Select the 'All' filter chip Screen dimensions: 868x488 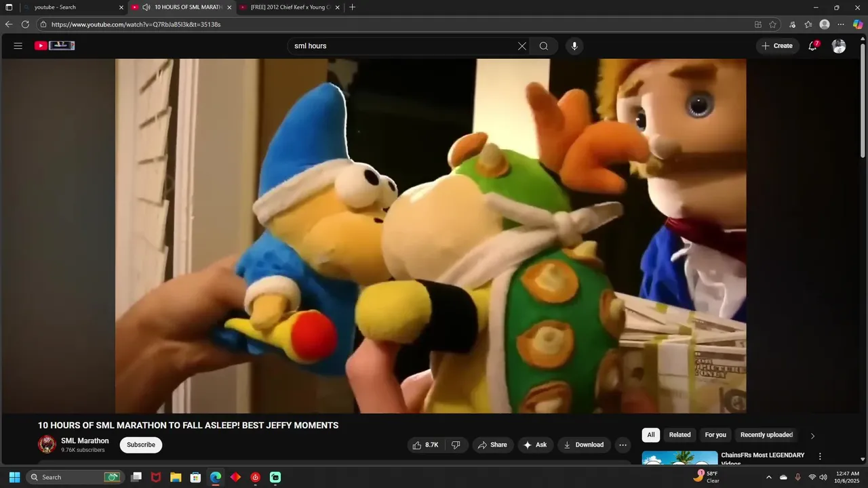pyautogui.click(x=651, y=435)
